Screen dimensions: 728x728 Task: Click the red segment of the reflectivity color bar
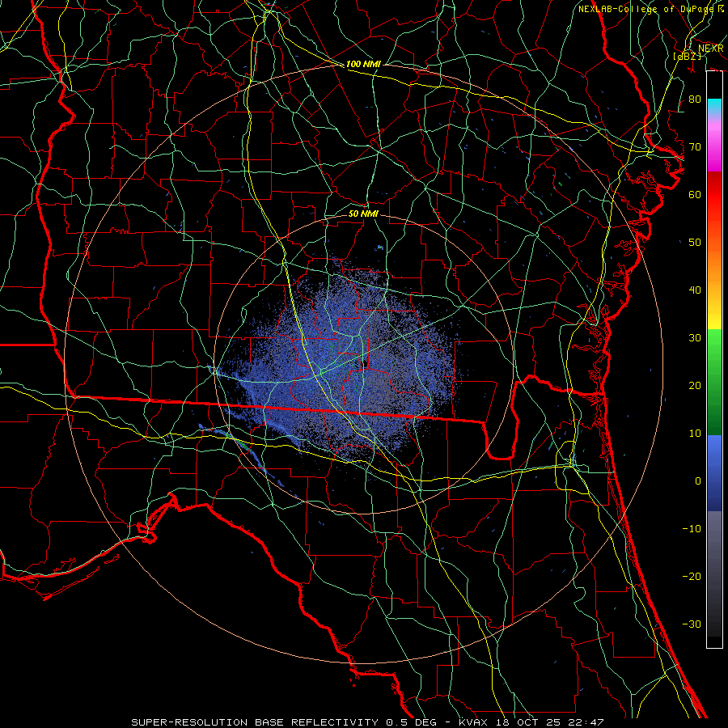[714, 196]
